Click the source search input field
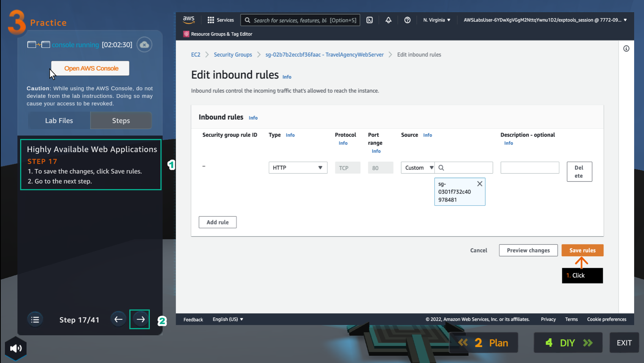This screenshot has height=363, width=644. click(x=464, y=168)
